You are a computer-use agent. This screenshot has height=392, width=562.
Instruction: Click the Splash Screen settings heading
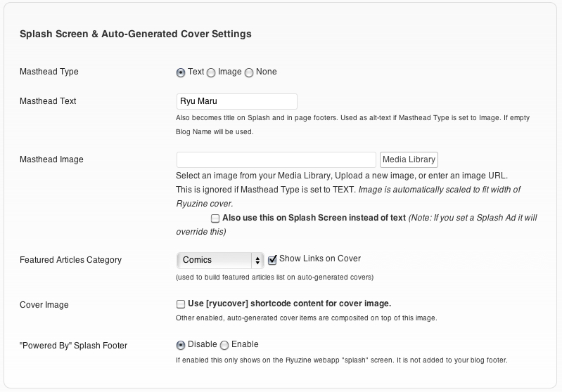(135, 34)
